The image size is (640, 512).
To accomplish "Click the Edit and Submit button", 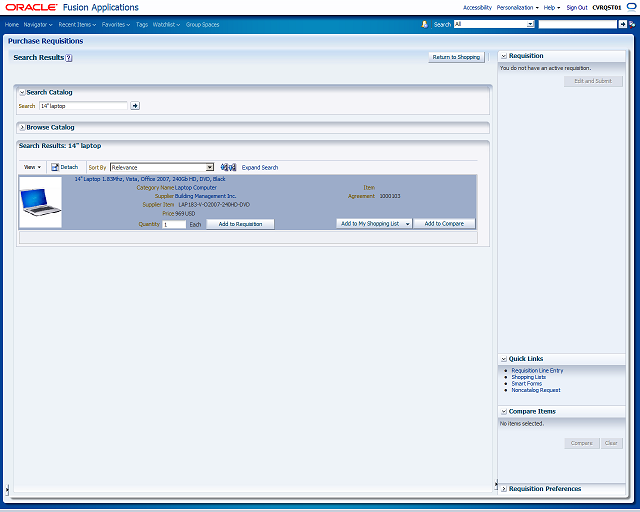I will coord(593,81).
